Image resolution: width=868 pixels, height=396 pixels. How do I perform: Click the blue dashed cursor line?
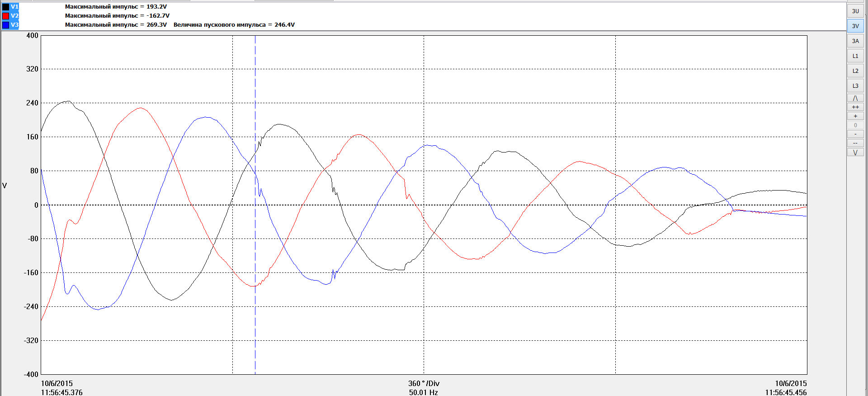255,205
